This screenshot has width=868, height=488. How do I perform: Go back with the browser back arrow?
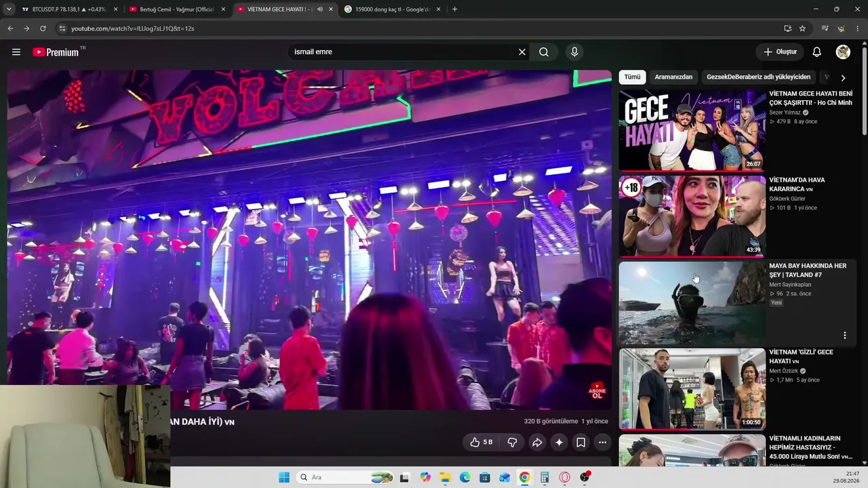point(10,28)
